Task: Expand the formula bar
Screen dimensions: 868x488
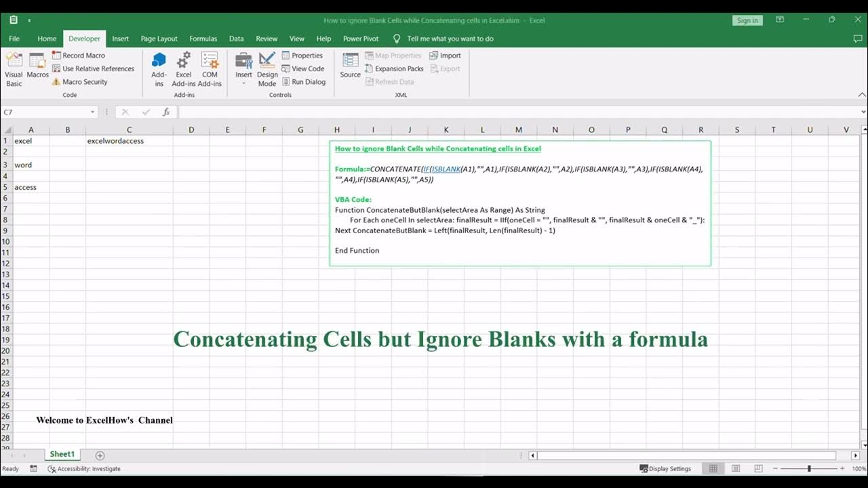Action: pos(863,112)
